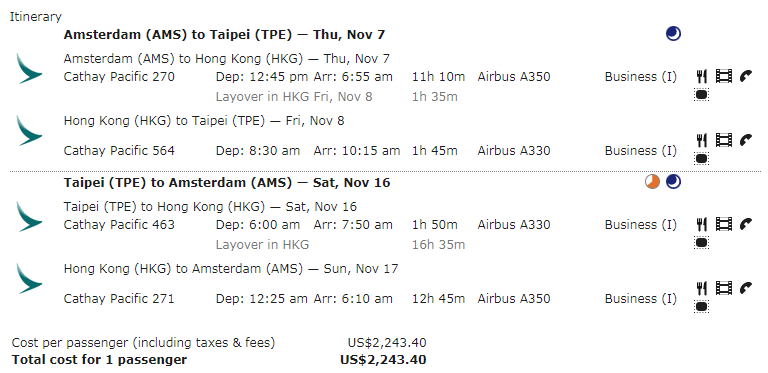Click the 16h 35m layover in HKG
Image resolution: width=768 pixels, height=373 pixels.
[x=438, y=244]
